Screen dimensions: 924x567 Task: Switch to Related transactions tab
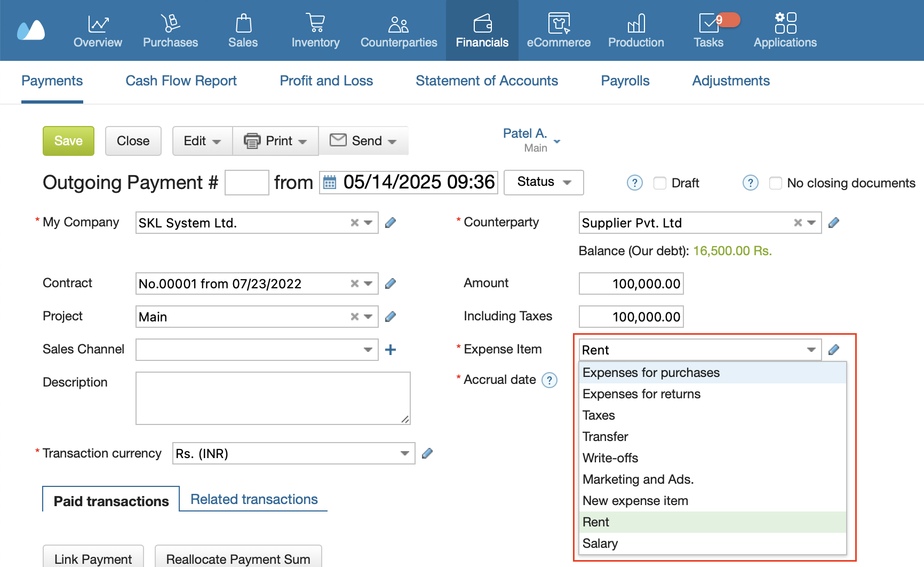coord(254,499)
